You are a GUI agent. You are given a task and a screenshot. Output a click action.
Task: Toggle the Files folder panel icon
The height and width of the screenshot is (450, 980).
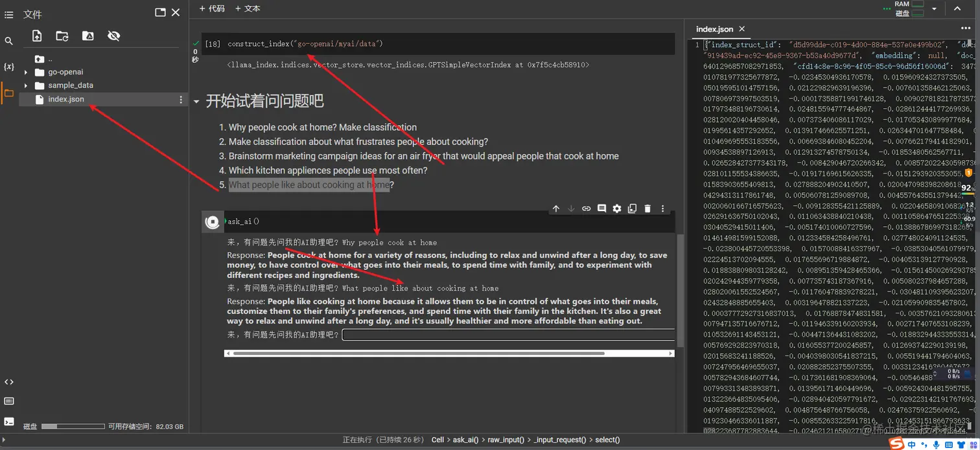coord(9,93)
